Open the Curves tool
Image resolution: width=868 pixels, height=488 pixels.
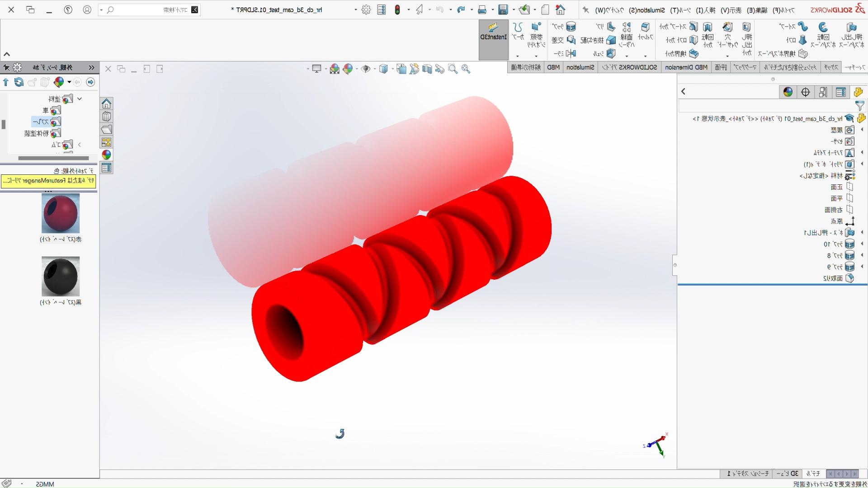(x=518, y=32)
